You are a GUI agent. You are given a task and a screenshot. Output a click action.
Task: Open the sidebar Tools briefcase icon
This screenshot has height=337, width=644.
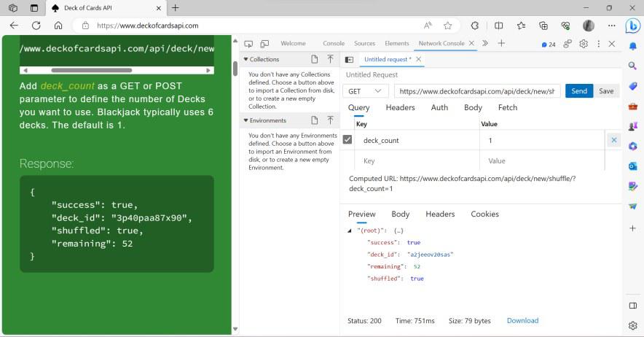click(x=633, y=106)
